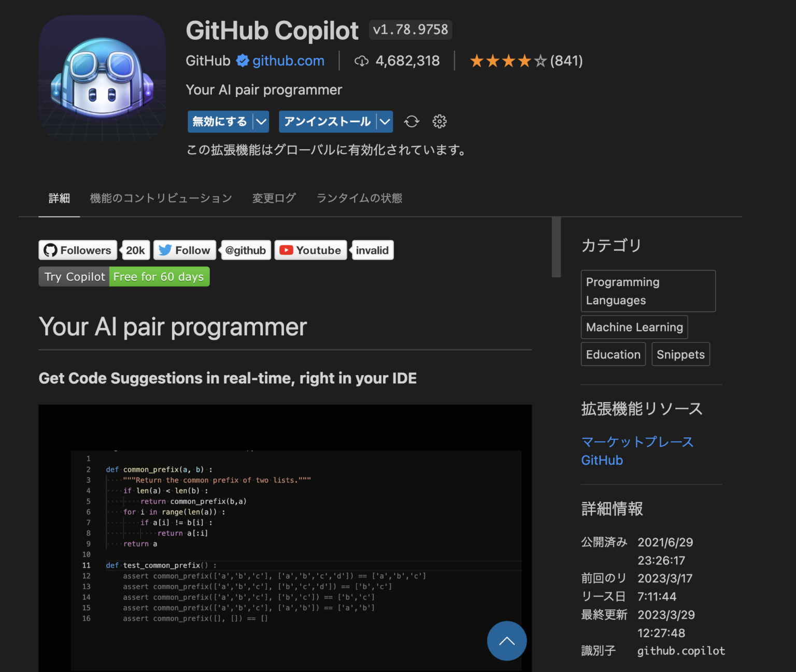Click the 4,682,318 install count
The width and height of the screenshot is (796, 672).
click(407, 61)
